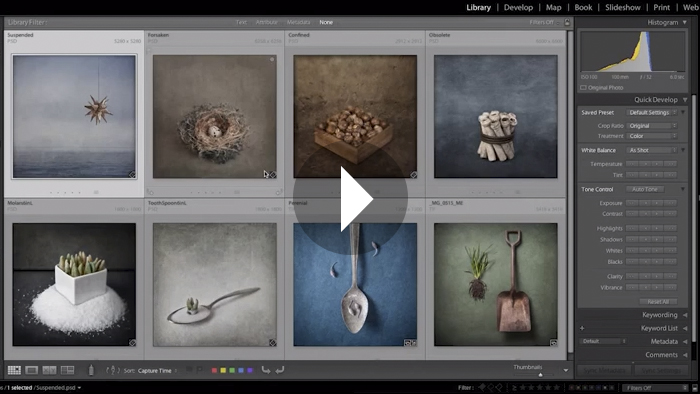Select the Obsolete papers thumbnail
The height and width of the screenshot is (394, 700).
[496, 116]
